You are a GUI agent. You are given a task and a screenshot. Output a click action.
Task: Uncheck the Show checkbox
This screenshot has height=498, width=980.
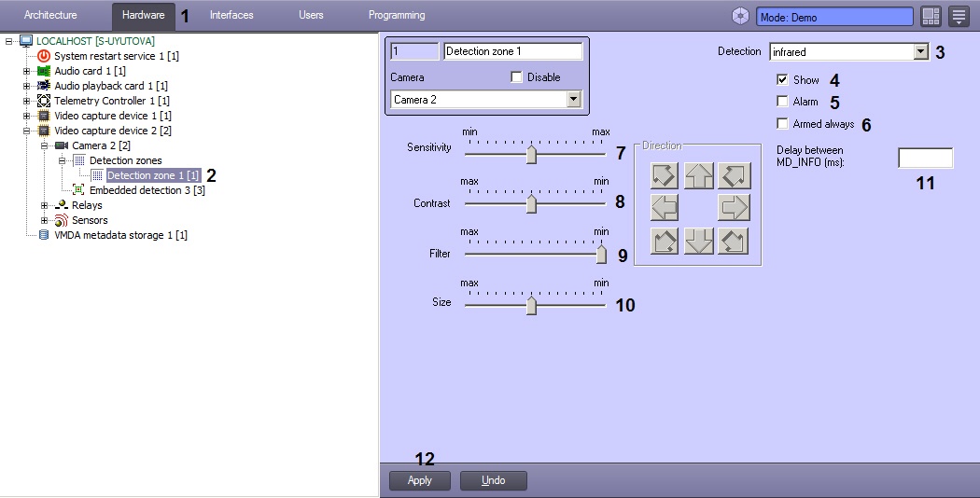[x=782, y=79]
